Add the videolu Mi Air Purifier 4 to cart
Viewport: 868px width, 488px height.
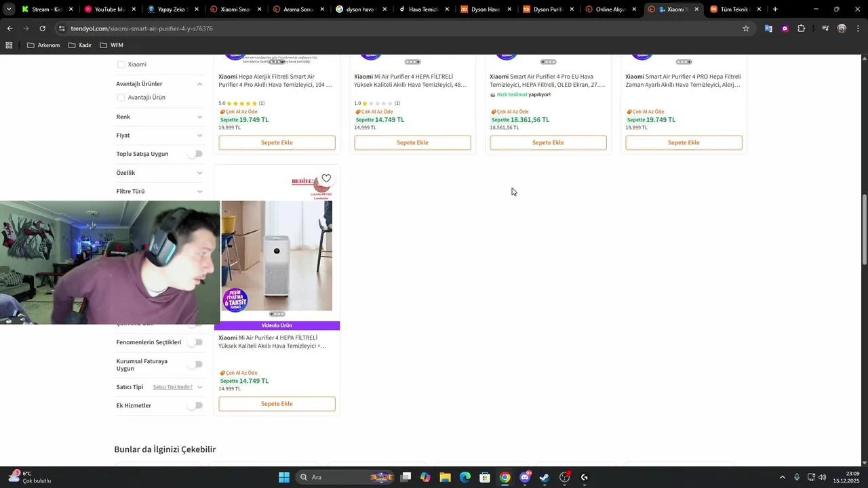[x=277, y=404]
